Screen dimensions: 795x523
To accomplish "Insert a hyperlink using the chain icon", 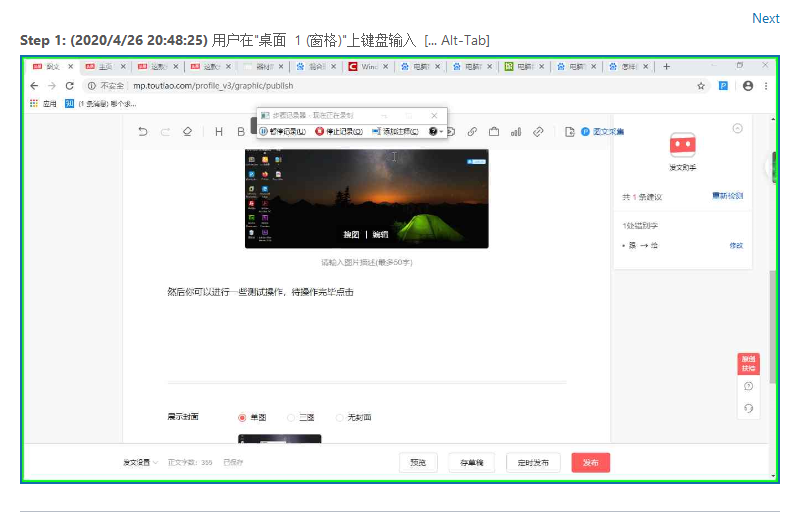I will [x=472, y=132].
